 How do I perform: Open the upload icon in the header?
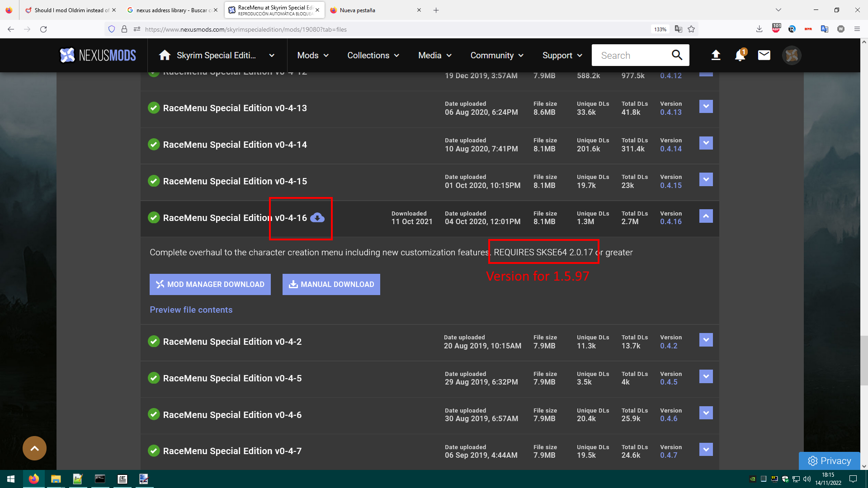(x=716, y=55)
